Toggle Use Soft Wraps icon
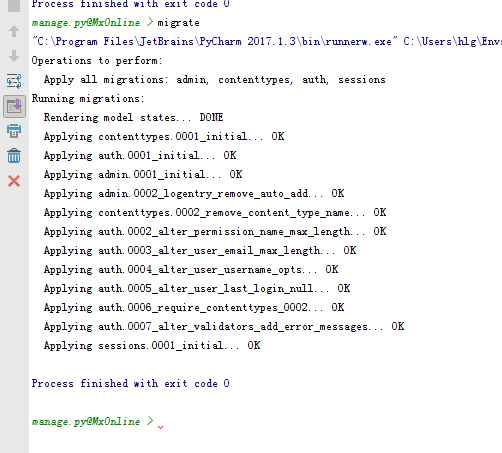The width and height of the screenshot is (502, 453). 14,81
